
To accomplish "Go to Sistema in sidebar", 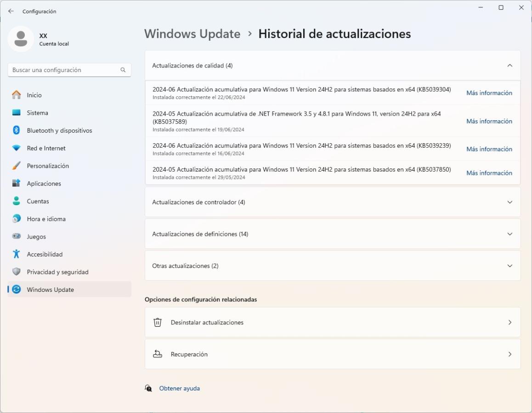I will [x=37, y=113].
